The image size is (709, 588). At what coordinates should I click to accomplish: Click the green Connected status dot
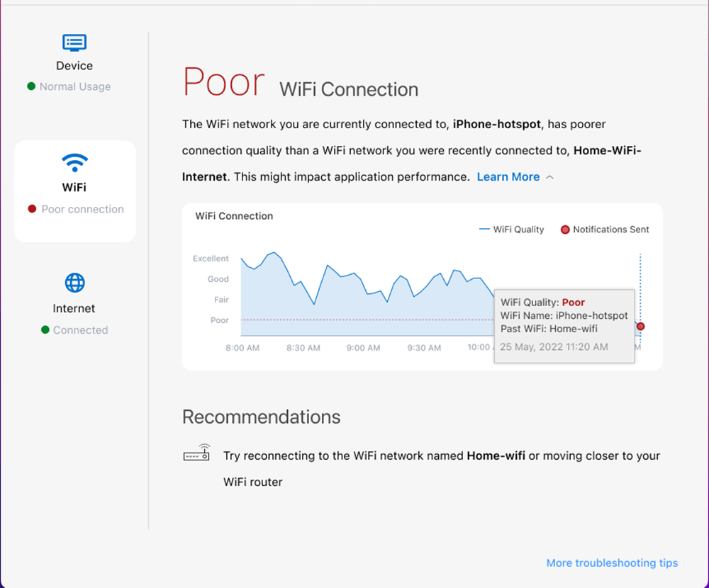[x=45, y=330]
